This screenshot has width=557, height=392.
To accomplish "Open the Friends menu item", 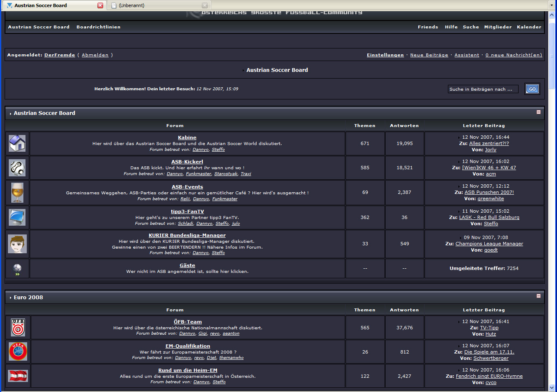I will pos(428,27).
